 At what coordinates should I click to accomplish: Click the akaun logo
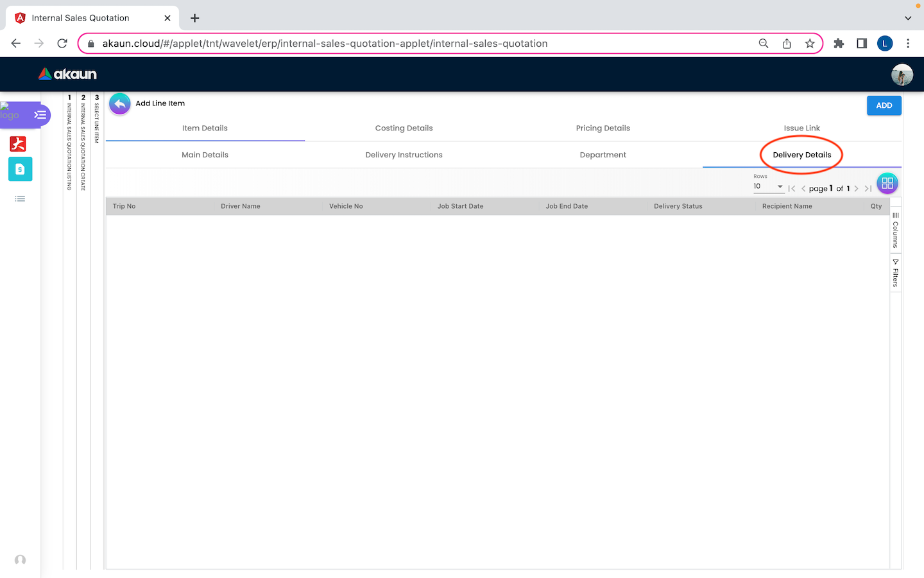point(67,74)
